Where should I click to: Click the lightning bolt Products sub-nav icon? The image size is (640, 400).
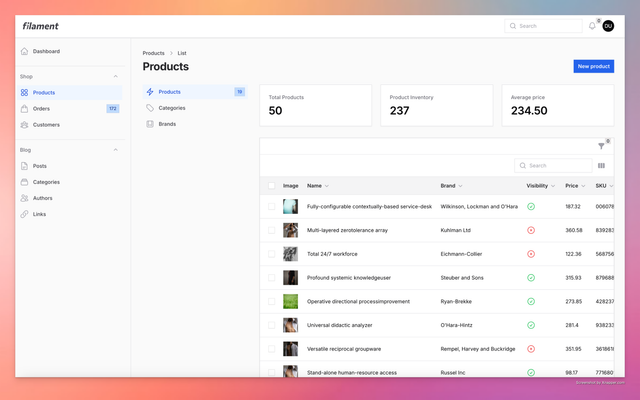(150, 92)
